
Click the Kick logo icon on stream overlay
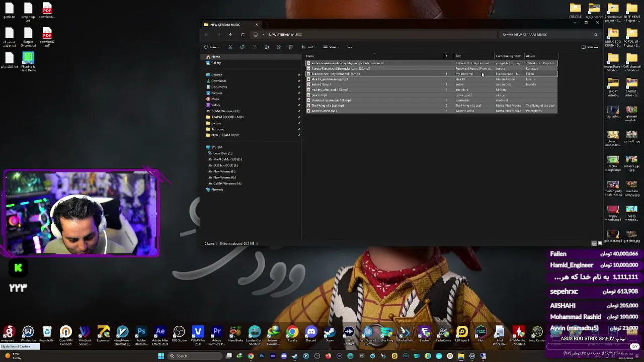point(18,268)
